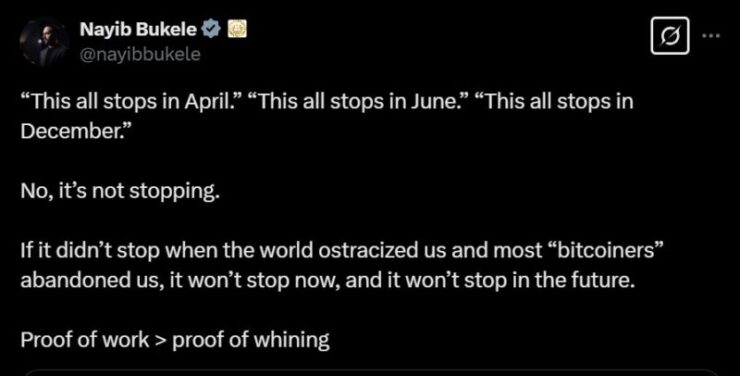Click the Grok explain-post icon
This screenshot has width=740, height=376.
click(670, 35)
